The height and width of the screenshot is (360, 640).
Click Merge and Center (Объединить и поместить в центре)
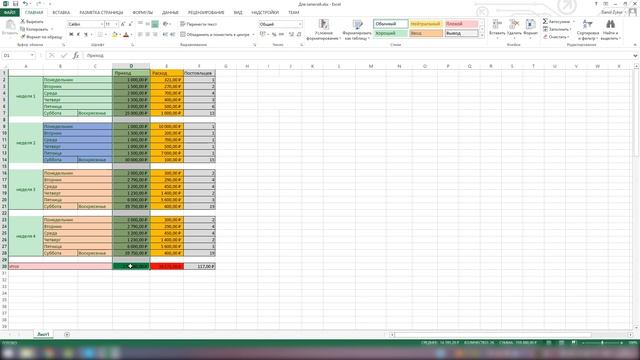tap(216, 35)
